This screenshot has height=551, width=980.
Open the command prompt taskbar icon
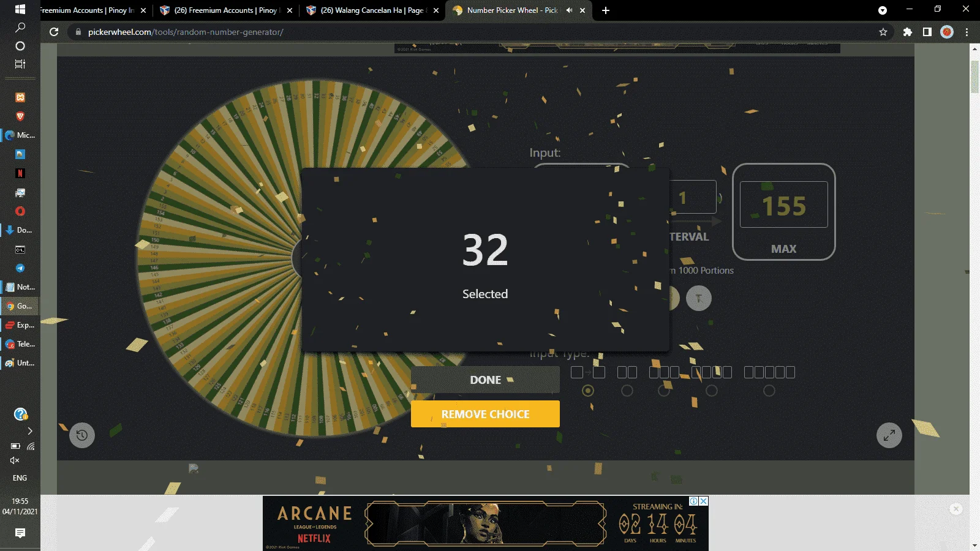20,249
